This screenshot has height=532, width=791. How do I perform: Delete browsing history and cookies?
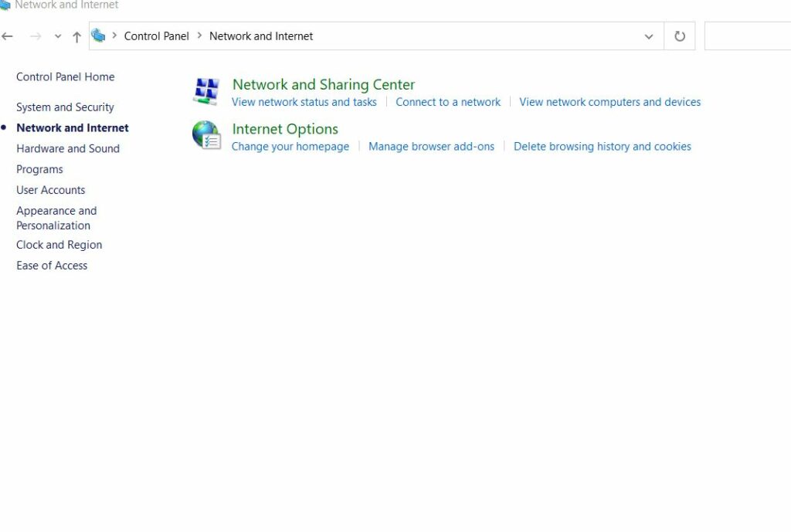603,146
